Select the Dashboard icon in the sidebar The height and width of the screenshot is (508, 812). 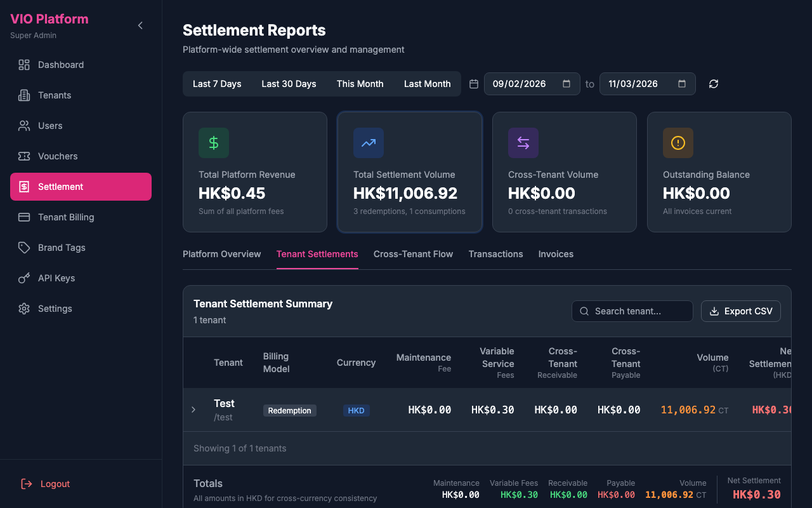tap(24, 65)
